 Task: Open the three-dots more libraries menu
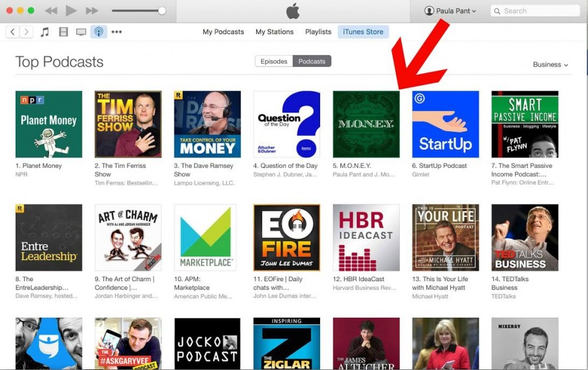click(x=117, y=32)
